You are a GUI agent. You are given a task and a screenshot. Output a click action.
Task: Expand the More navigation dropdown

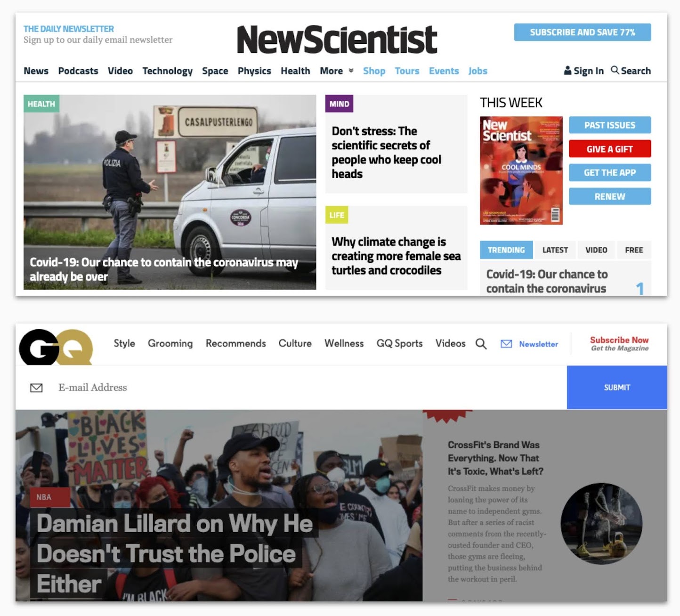coord(337,71)
